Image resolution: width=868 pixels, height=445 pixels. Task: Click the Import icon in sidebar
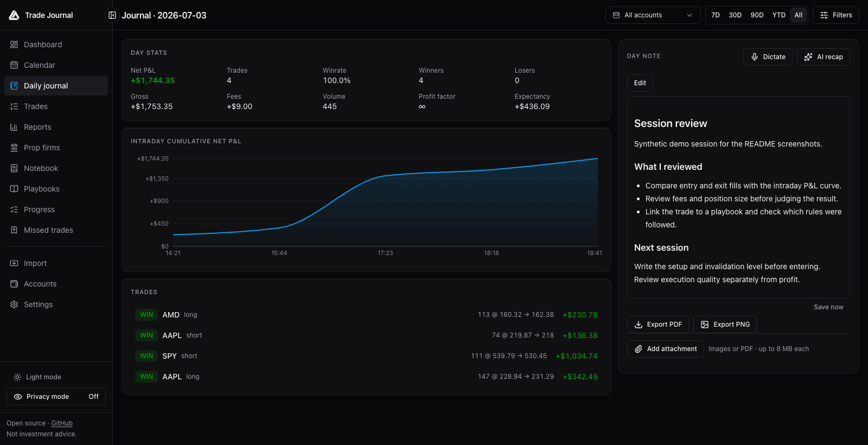point(14,263)
